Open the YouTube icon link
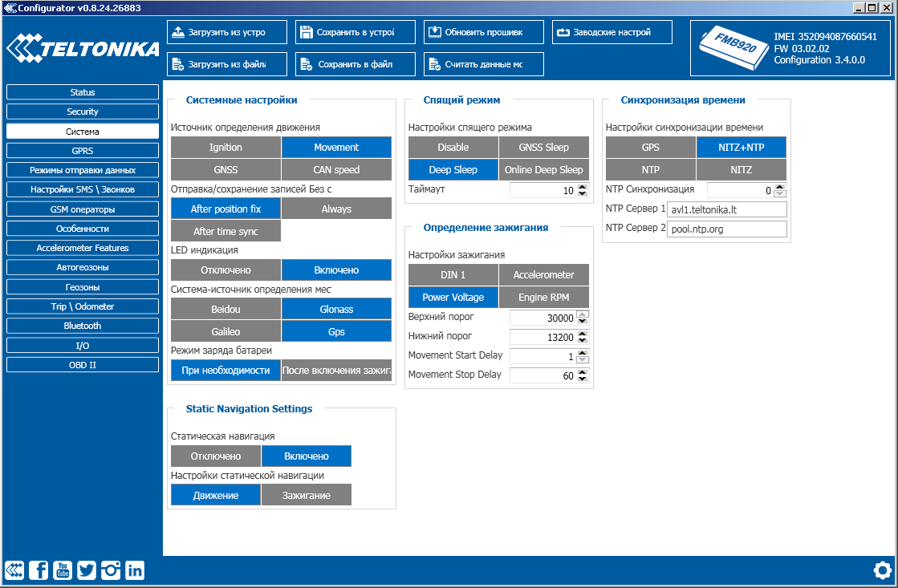 pos(63,570)
